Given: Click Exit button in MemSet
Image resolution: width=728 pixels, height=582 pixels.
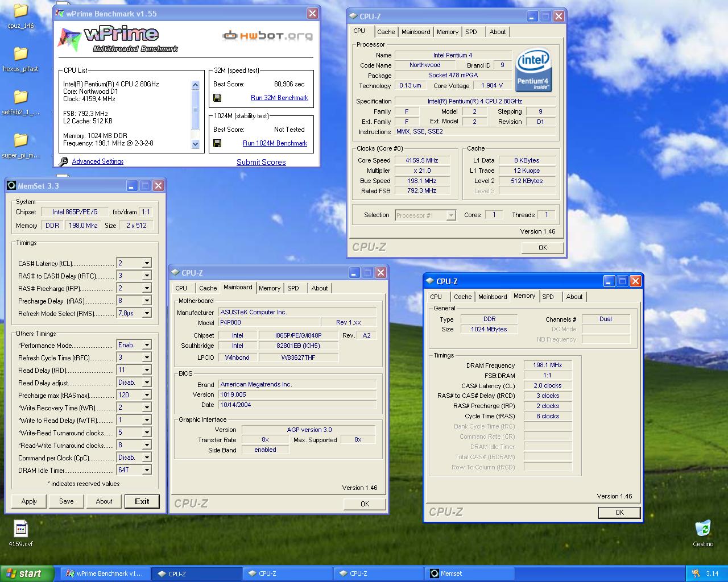Looking at the screenshot, I should click(x=142, y=501).
